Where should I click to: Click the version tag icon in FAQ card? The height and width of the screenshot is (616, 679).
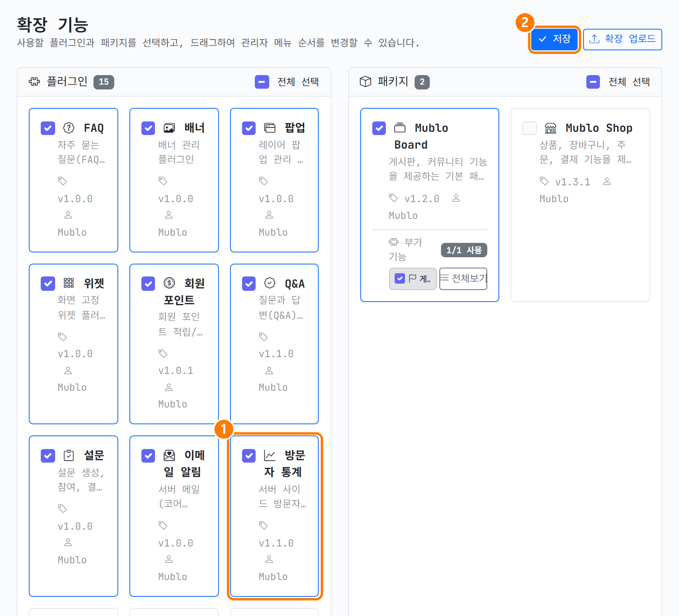62,181
